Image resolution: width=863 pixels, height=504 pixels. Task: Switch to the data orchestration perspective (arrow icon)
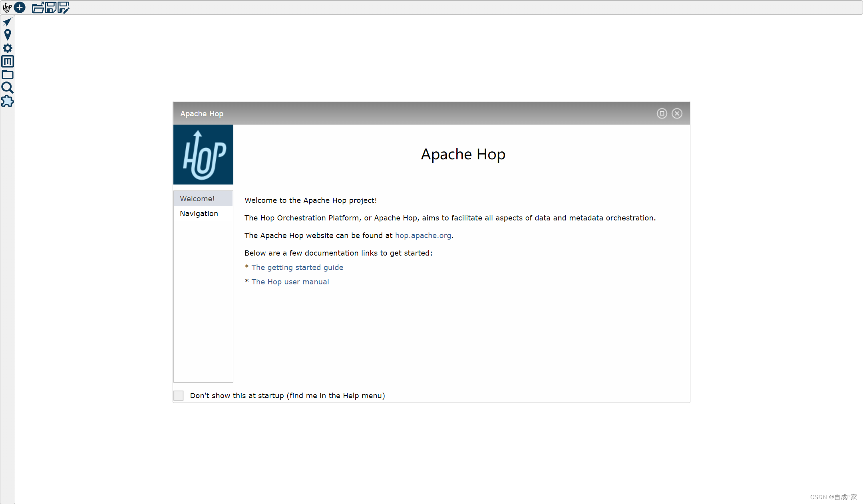click(7, 22)
